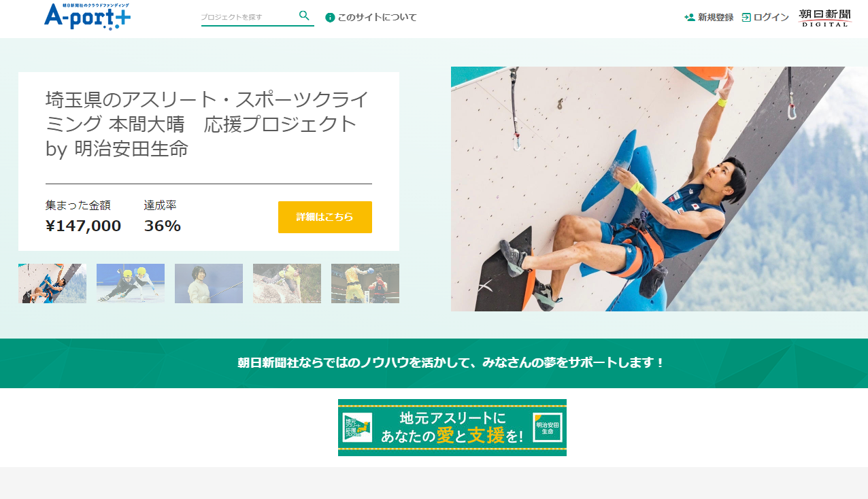Open the 本間大晴 project title
The image size is (868, 499).
[207, 124]
